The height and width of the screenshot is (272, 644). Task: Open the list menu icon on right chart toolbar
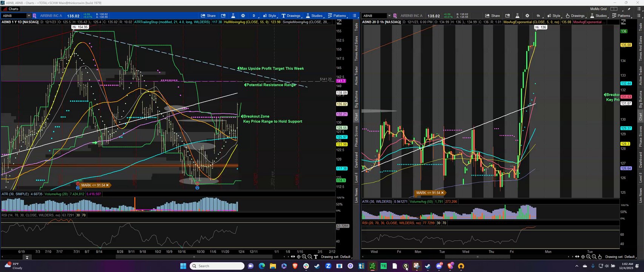click(x=639, y=15)
